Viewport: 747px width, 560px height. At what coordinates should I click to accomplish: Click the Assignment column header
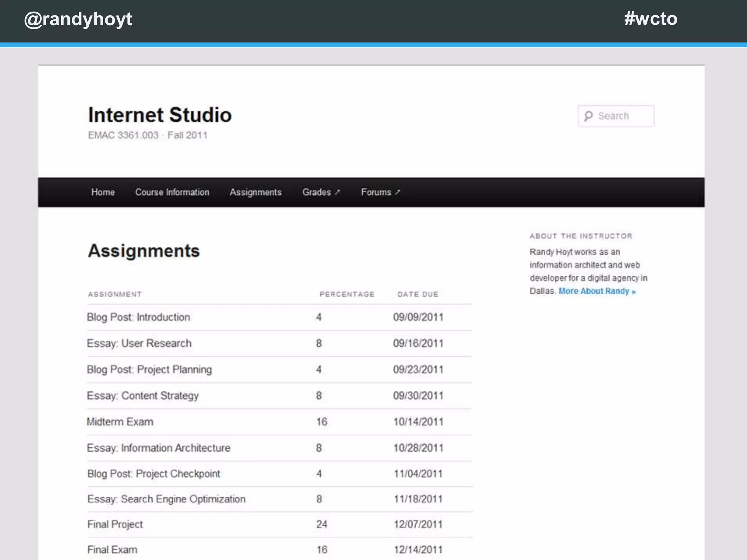pos(115,294)
